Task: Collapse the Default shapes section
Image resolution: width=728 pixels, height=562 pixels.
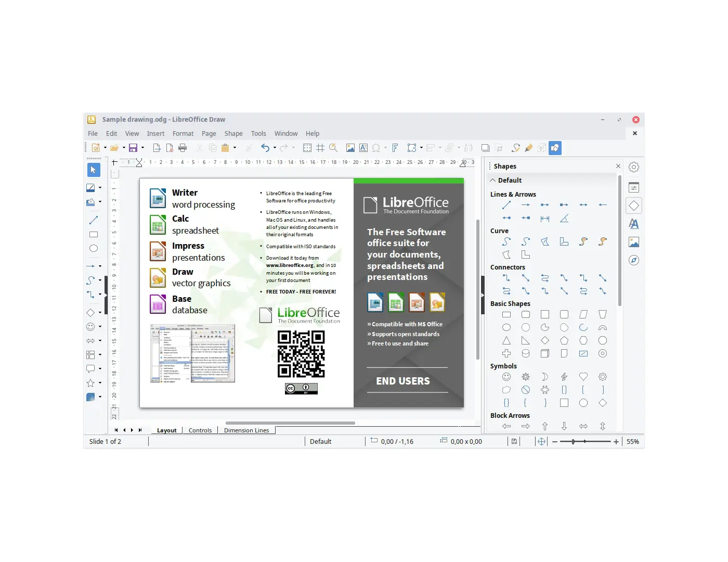Action: (493, 180)
